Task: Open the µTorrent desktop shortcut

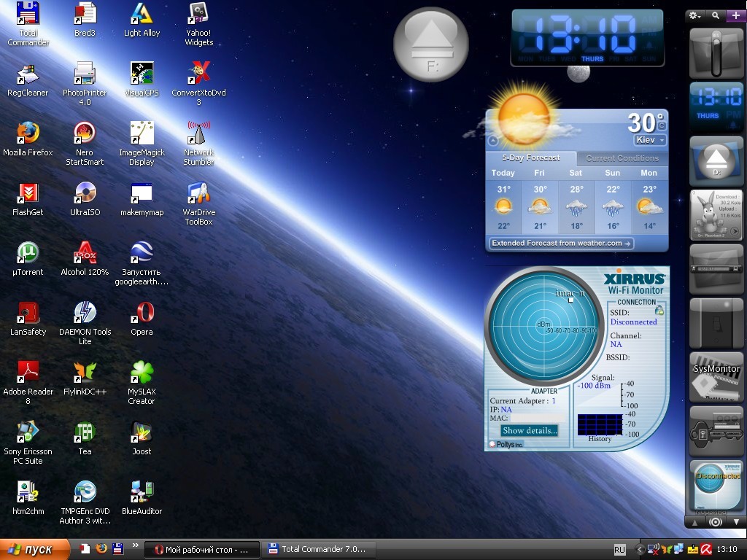Action: (x=28, y=253)
